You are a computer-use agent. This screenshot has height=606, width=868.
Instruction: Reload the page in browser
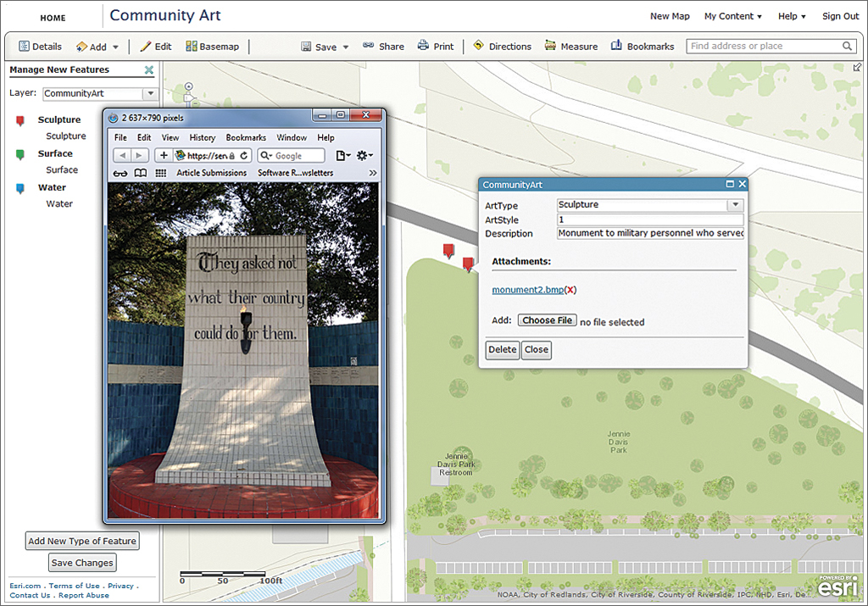[x=243, y=155]
